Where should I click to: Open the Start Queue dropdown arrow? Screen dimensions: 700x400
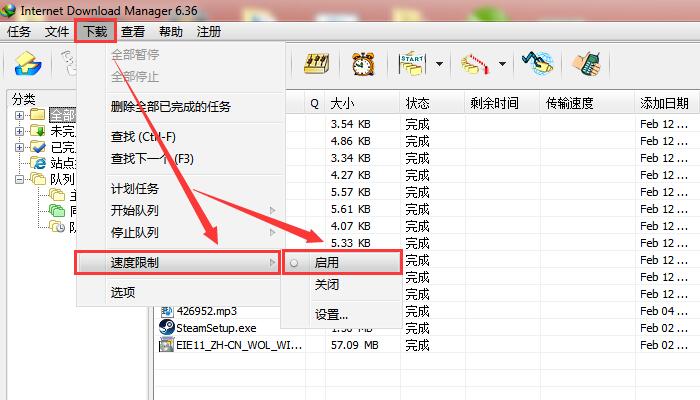[440, 64]
